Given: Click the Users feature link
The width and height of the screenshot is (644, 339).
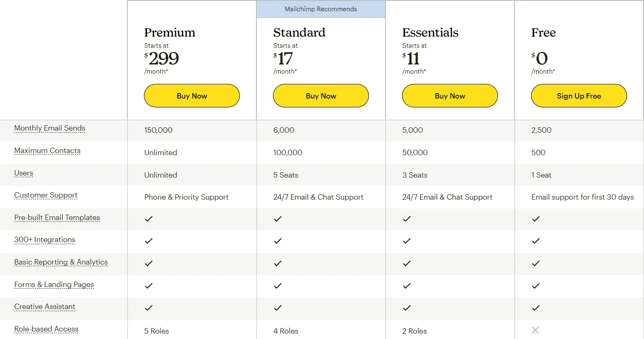Looking at the screenshot, I should pyautogui.click(x=23, y=173).
